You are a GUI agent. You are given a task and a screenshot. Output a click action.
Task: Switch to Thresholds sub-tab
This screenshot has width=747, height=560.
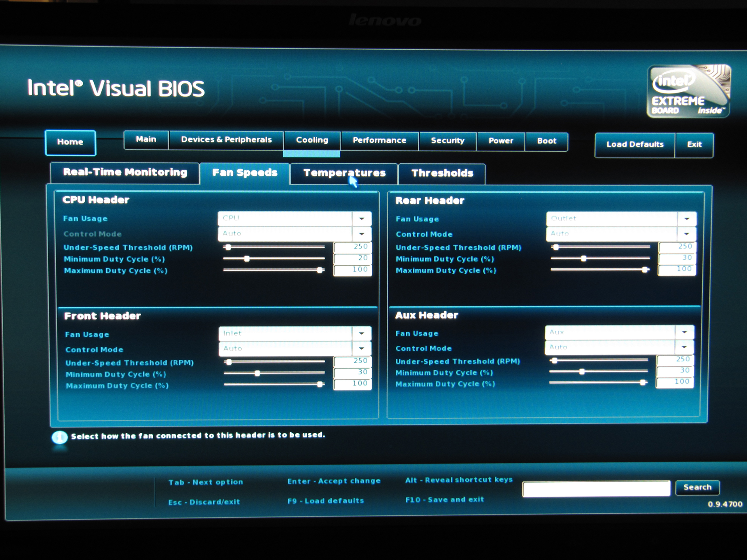point(442,174)
